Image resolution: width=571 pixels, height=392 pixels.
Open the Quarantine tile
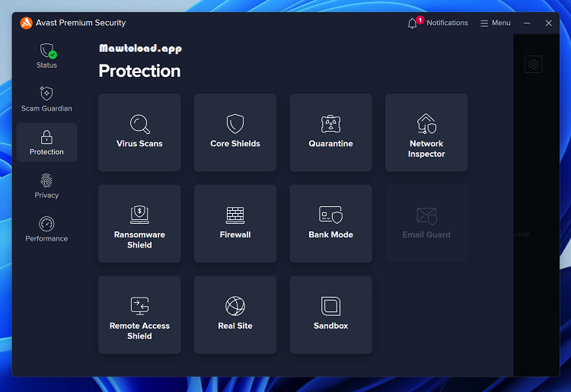(x=330, y=132)
